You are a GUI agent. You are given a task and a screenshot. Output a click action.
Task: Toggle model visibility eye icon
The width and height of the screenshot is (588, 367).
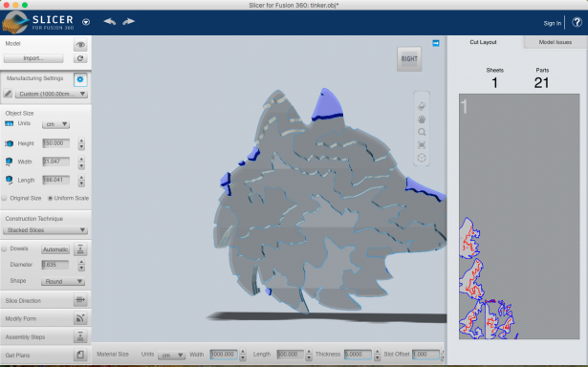(x=80, y=45)
